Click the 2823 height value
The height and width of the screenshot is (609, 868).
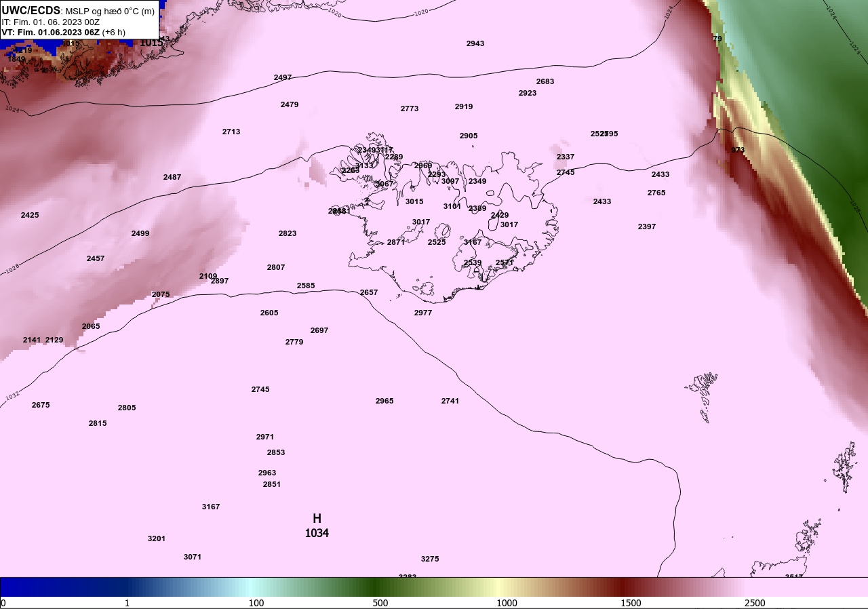pyautogui.click(x=288, y=233)
